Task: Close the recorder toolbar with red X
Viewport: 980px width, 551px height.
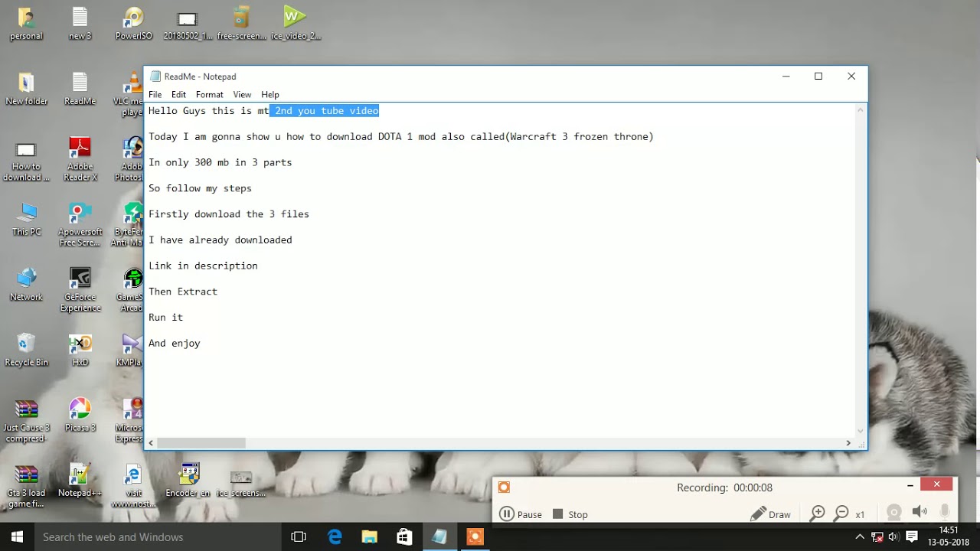Action: point(936,484)
